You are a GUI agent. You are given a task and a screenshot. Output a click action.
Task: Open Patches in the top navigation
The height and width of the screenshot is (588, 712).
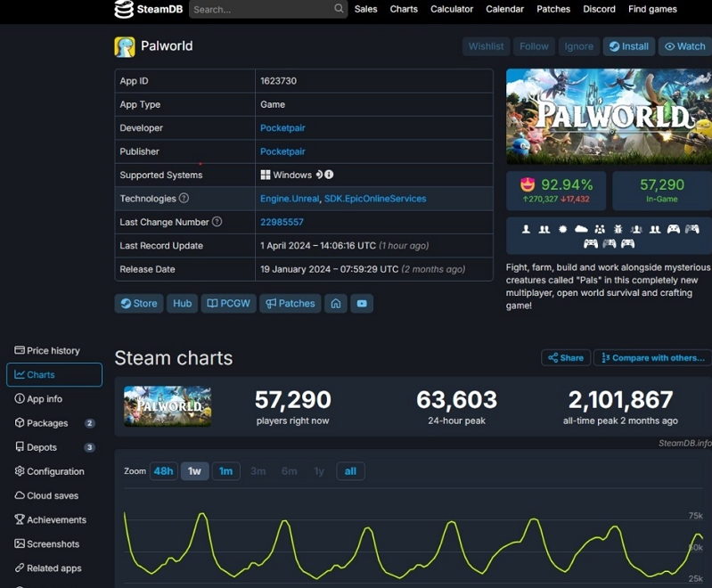[553, 9]
